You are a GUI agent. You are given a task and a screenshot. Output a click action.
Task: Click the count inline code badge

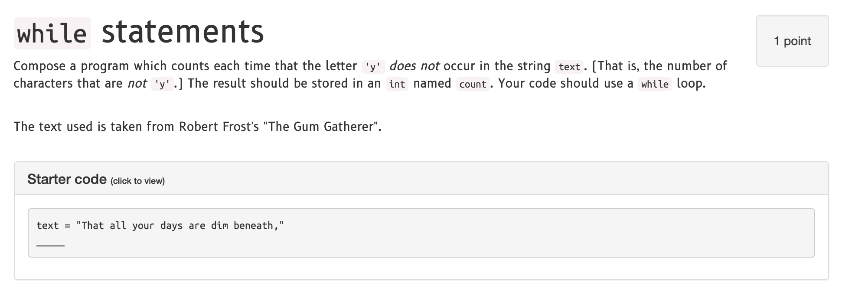[473, 84]
